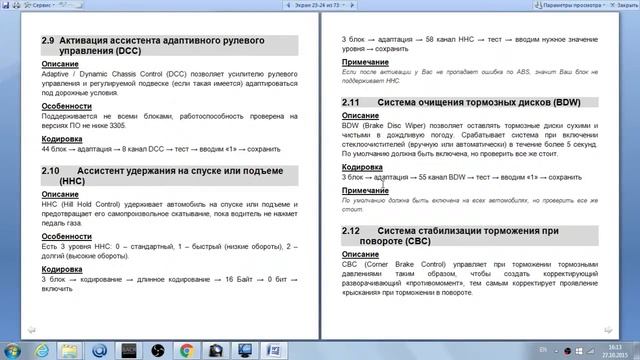
Task: Open the OBS icon in the taskbar
Action: [158, 351]
